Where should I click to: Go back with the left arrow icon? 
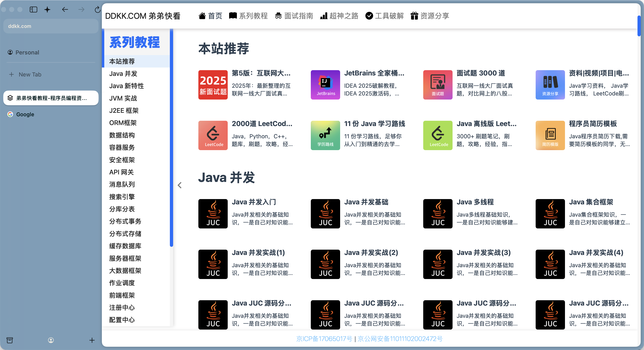pos(65,10)
